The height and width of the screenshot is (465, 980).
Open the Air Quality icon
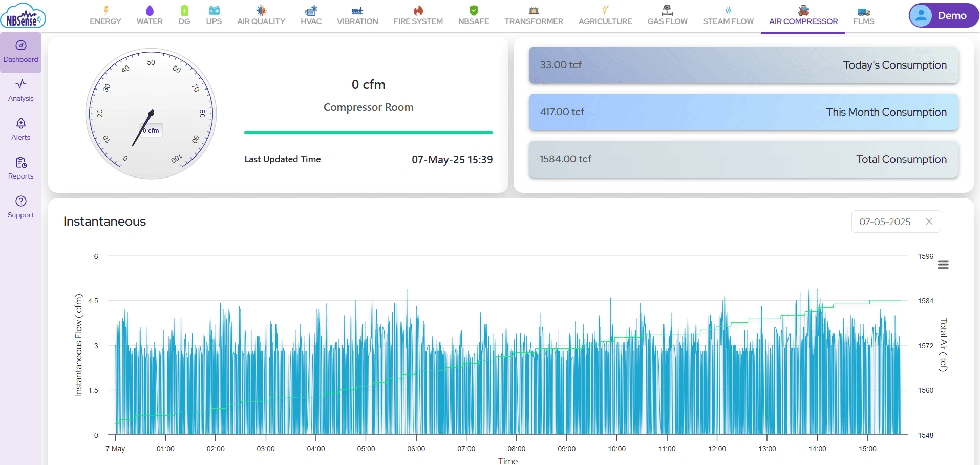(x=261, y=10)
